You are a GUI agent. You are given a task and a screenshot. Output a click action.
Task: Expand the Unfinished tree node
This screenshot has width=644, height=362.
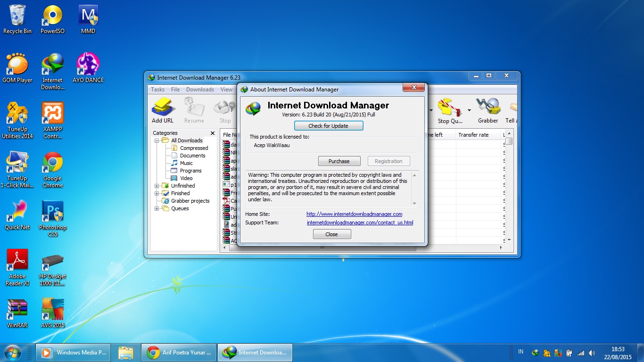157,186
